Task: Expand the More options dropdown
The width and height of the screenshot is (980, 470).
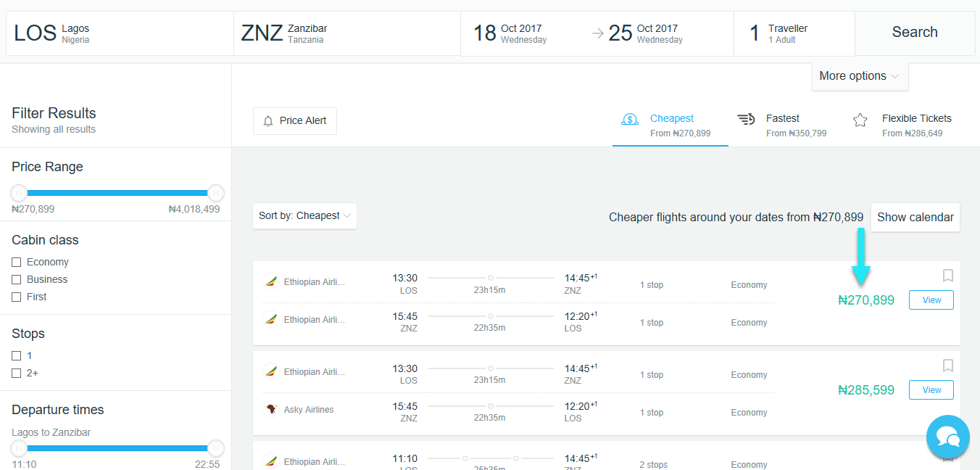Action: 860,76
